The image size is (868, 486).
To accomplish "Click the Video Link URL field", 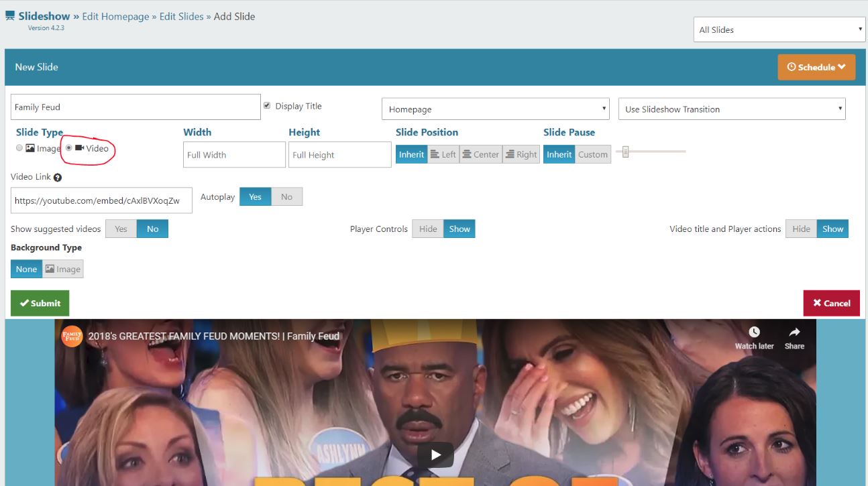I will coord(101,200).
